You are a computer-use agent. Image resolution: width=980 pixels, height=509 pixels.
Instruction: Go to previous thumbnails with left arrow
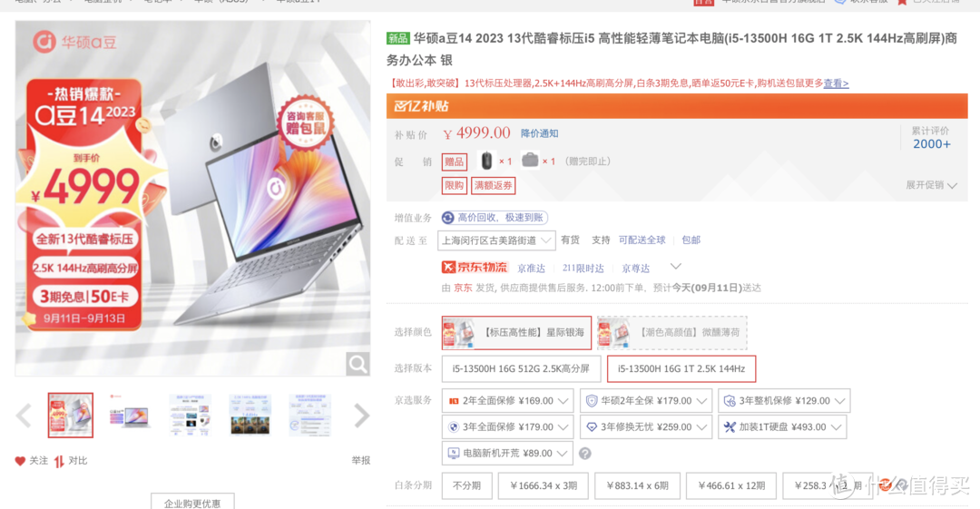tap(24, 416)
